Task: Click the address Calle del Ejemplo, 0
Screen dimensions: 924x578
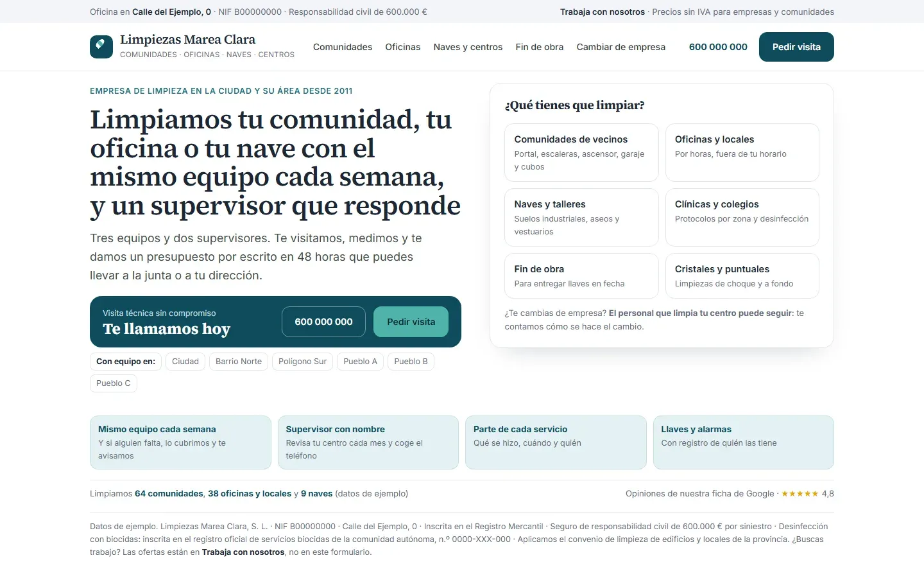Action: pyautogui.click(x=171, y=12)
